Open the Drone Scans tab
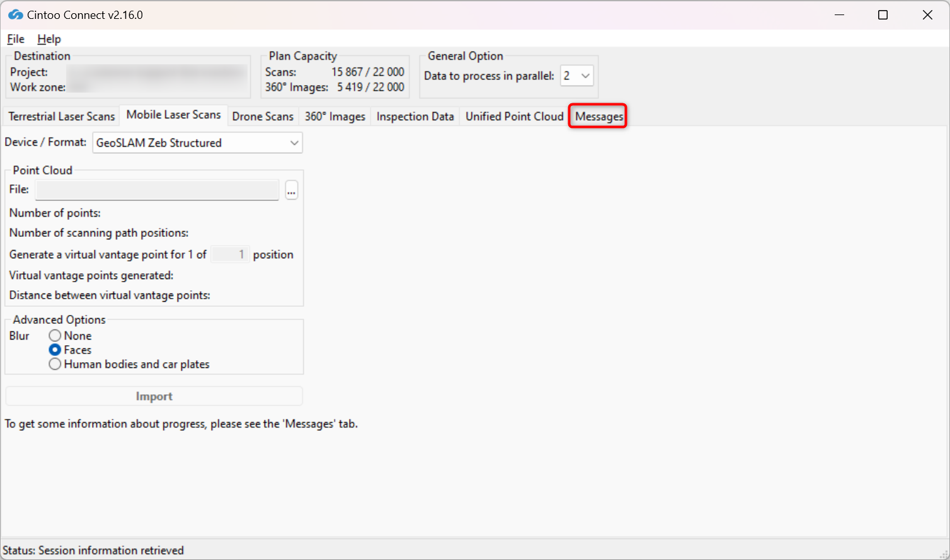Image resolution: width=950 pixels, height=560 pixels. tap(263, 117)
